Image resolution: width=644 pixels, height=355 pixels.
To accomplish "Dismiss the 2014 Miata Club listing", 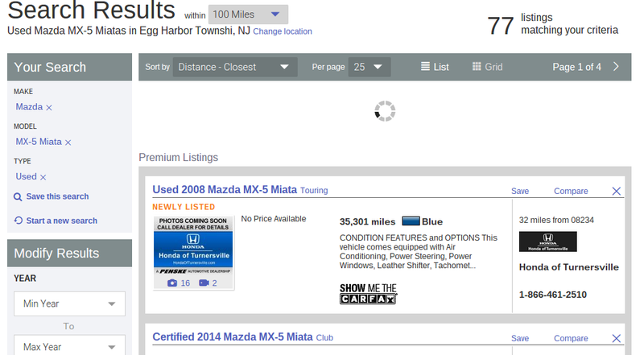I will pos(616,338).
